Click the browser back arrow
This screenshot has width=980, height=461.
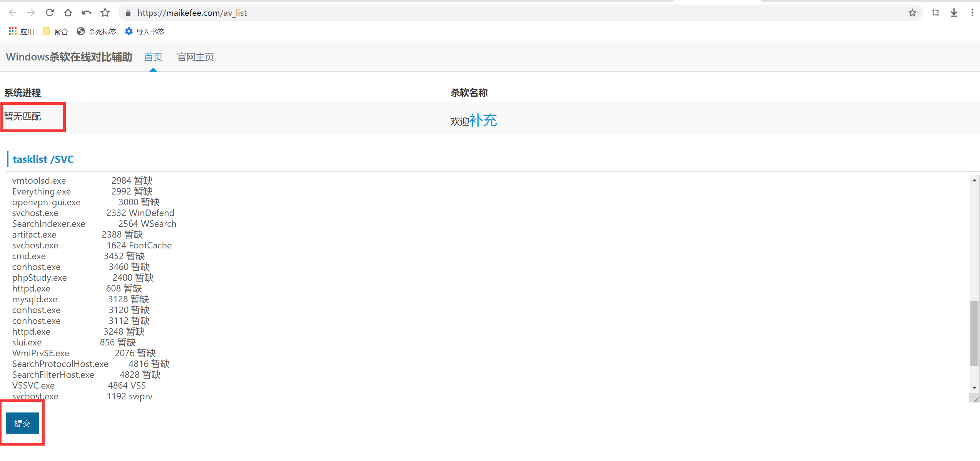coord(13,13)
